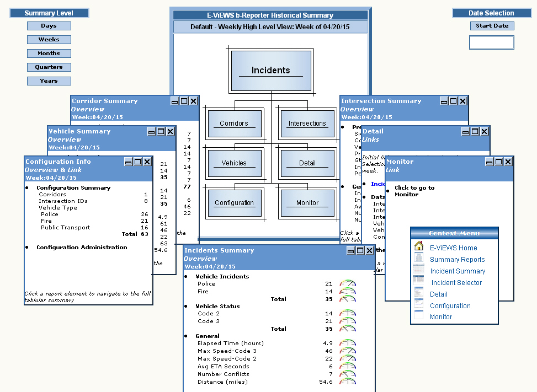Click the gauge icon beside Police incidents
537x392 pixels.
(x=348, y=284)
